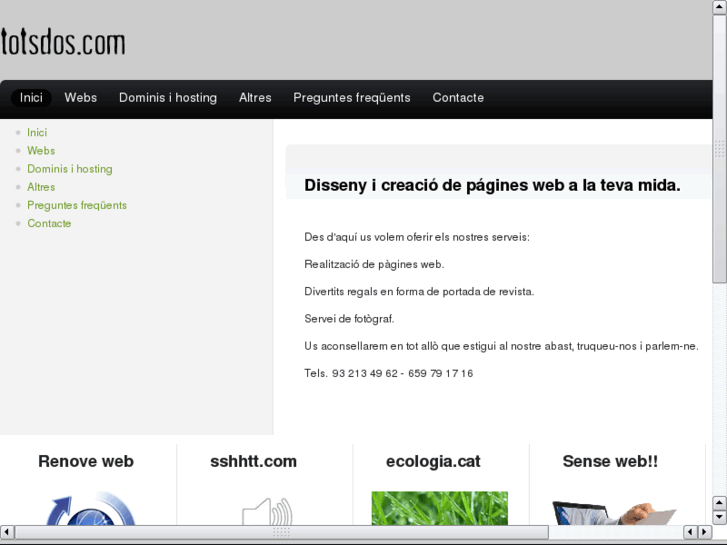The image size is (727, 545).
Task: Click the sshhtt.com speaker icon
Action: 267,511
